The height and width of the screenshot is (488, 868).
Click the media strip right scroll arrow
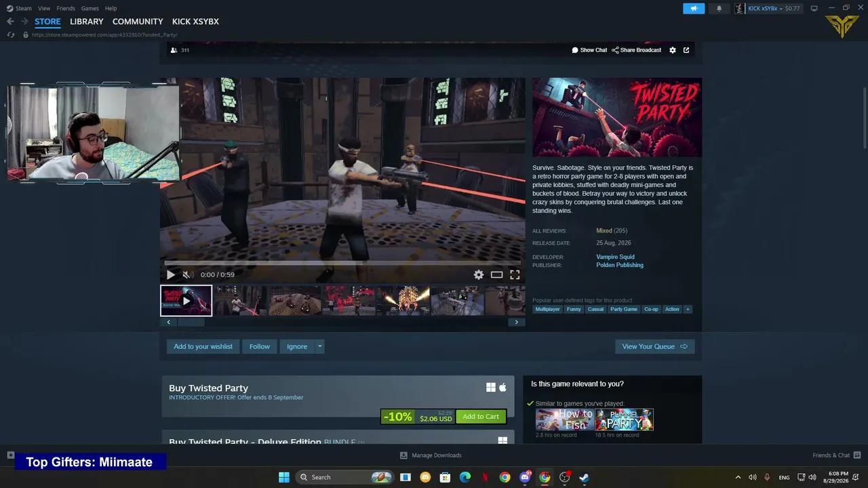[x=516, y=322]
